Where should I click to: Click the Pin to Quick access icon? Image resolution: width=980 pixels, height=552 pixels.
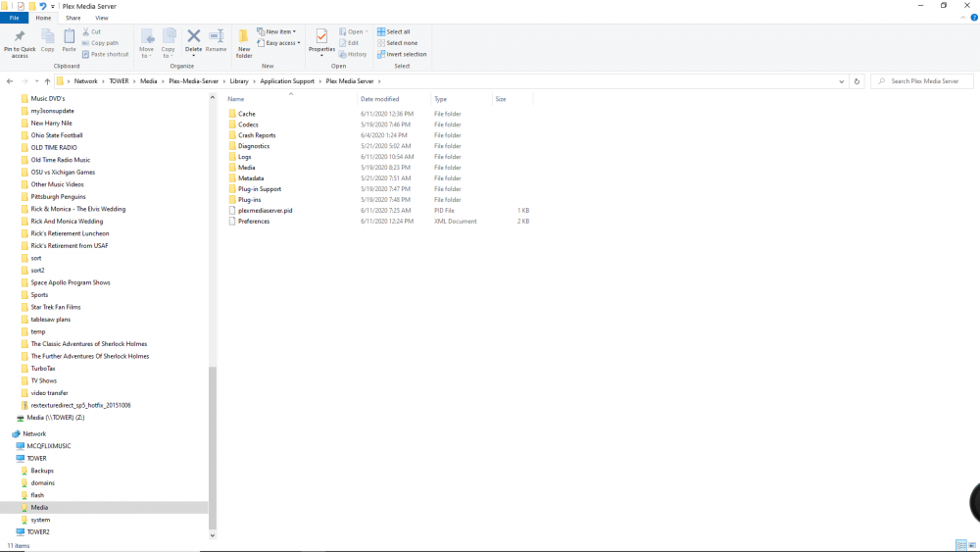[x=20, y=36]
